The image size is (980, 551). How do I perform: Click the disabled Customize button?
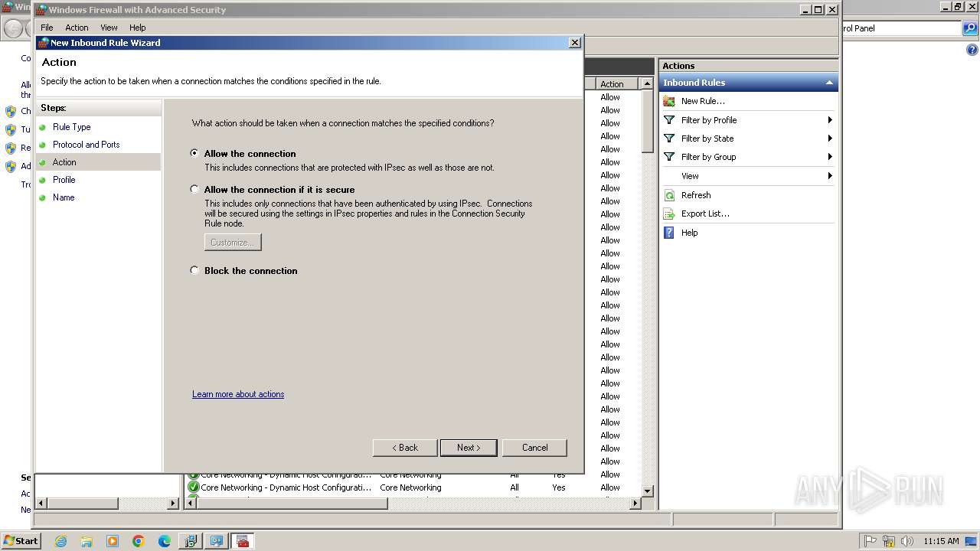coord(233,243)
